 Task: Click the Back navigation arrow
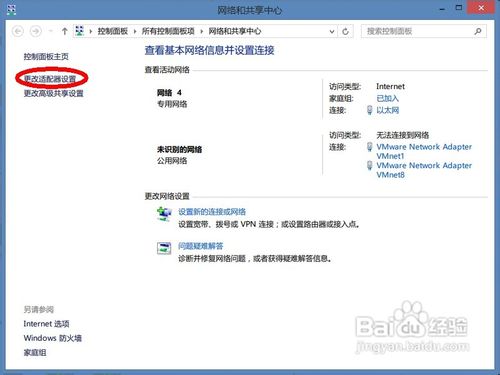pos(18,31)
